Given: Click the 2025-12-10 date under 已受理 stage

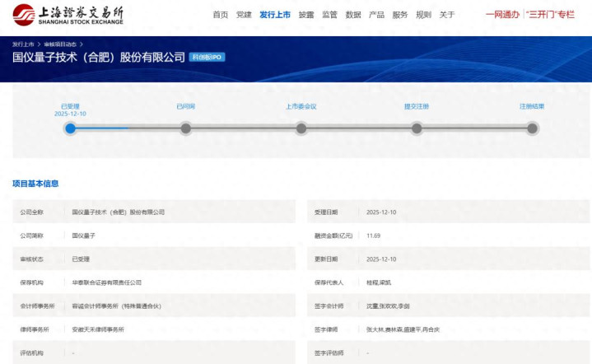Looking at the screenshot, I should point(70,114).
